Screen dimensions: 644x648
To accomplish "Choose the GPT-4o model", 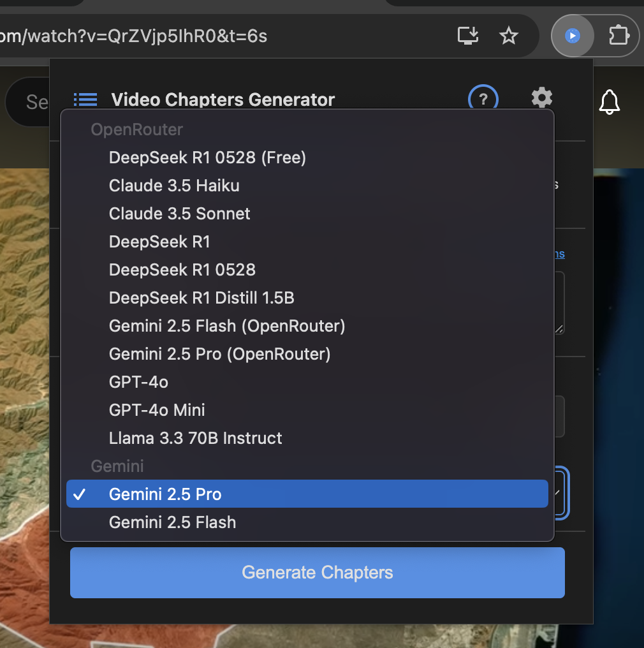I will click(x=307, y=382).
